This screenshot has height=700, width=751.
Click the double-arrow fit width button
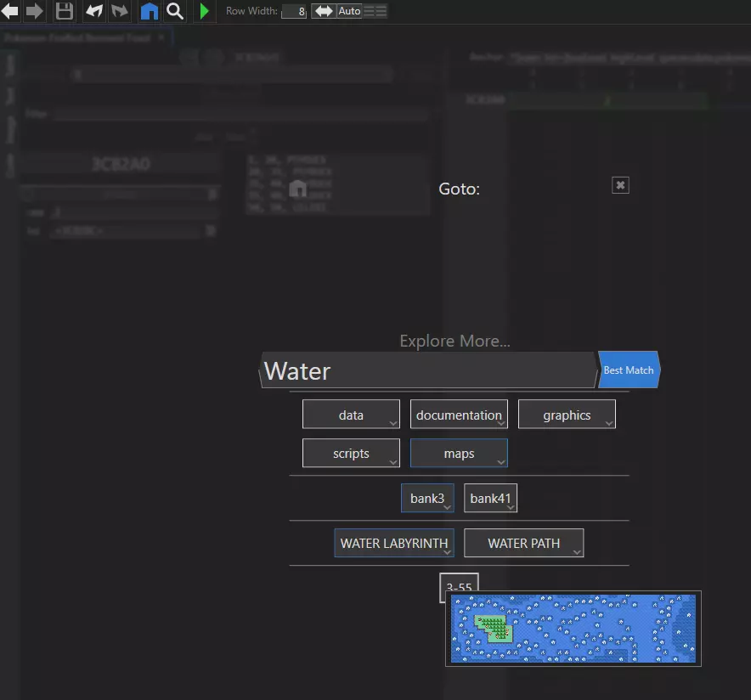click(324, 11)
